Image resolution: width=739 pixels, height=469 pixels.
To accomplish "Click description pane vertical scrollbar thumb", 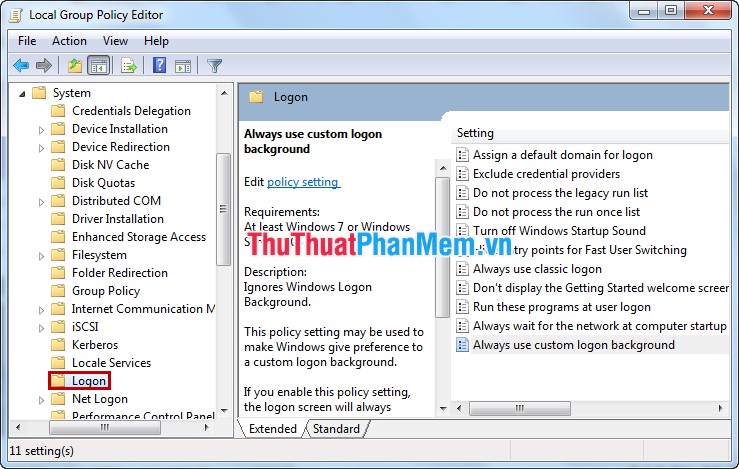I will [443, 247].
